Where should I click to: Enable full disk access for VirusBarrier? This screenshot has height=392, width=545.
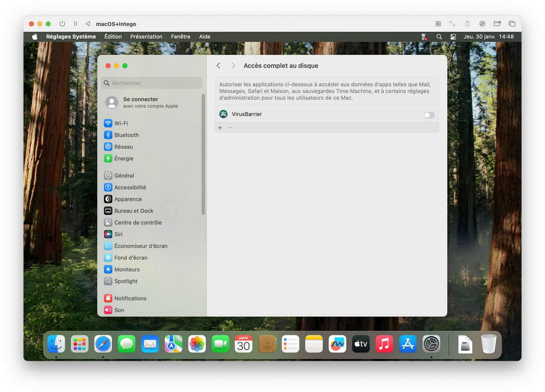coord(429,115)
